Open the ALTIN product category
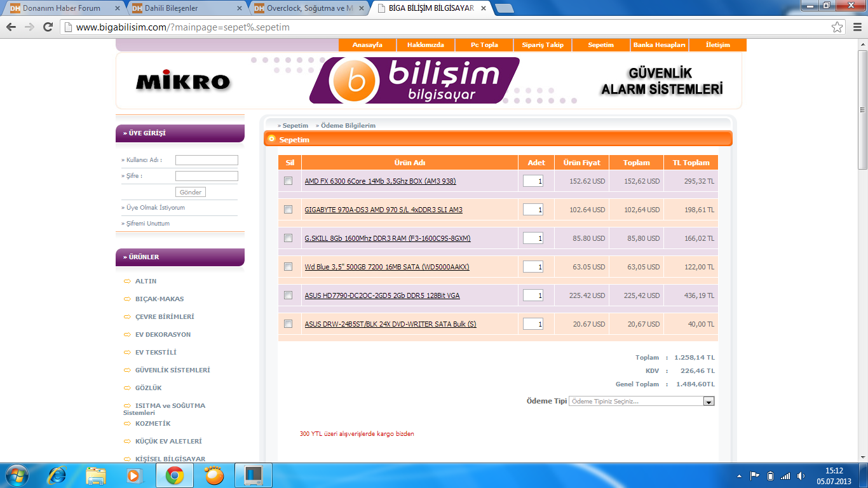This screenshot has width=868, height=488. click(146, 281)
